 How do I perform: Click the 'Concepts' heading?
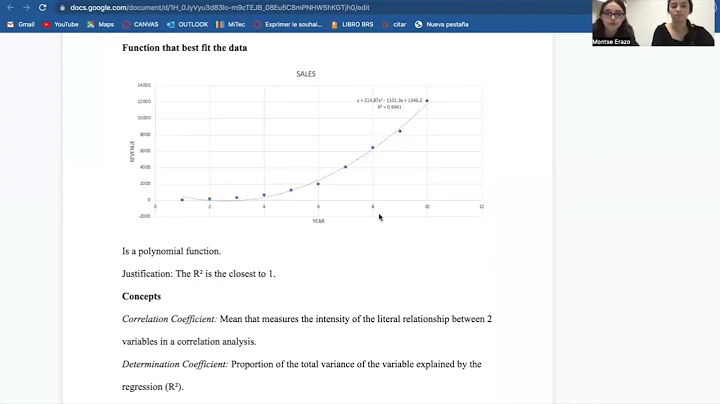pyautogui.click(x=141, y=297)
